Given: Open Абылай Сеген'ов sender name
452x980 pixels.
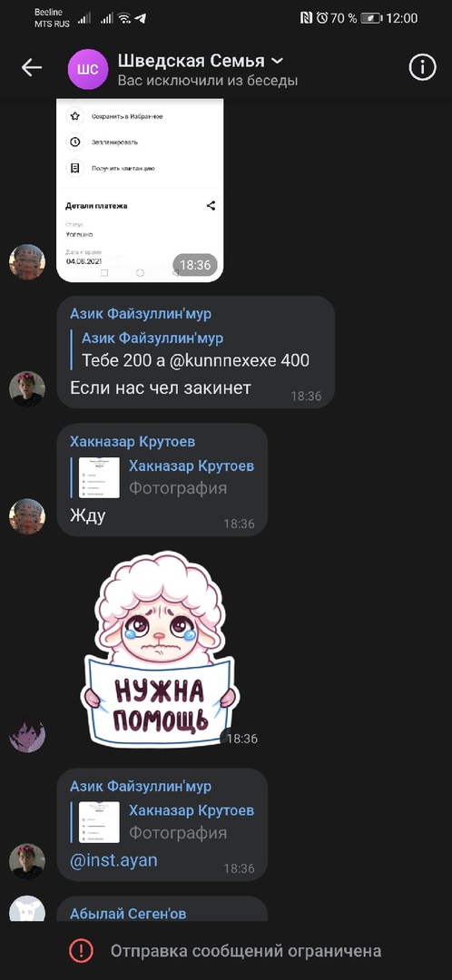Looking at the screenshot, I should click(128, 913).
